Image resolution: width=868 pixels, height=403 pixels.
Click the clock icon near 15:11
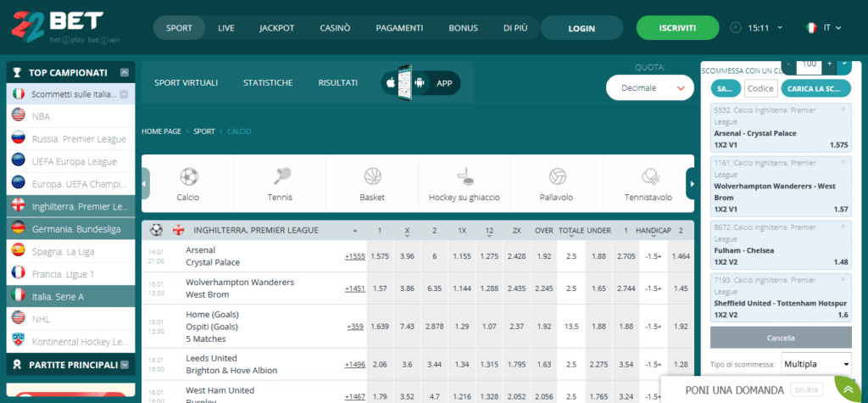[736, 27]
